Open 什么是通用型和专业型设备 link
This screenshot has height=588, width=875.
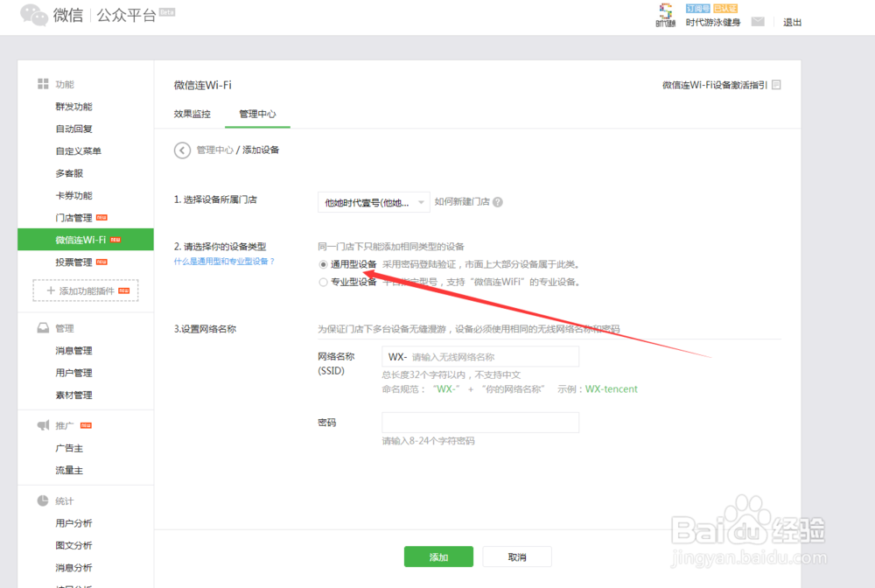coord(224,262)
